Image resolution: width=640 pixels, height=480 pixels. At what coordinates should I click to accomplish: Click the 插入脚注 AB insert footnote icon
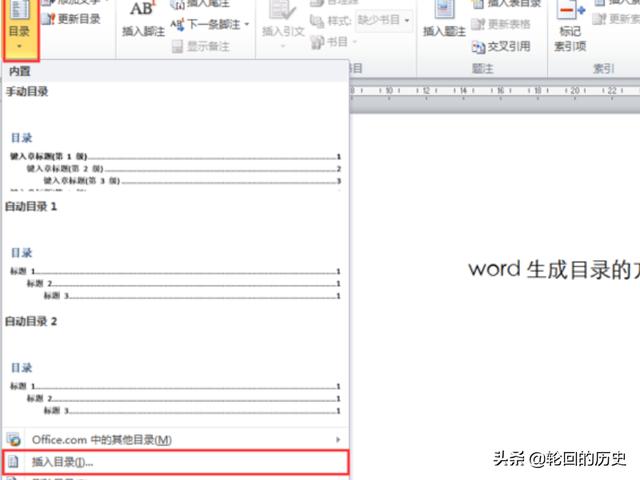[142, 9]
